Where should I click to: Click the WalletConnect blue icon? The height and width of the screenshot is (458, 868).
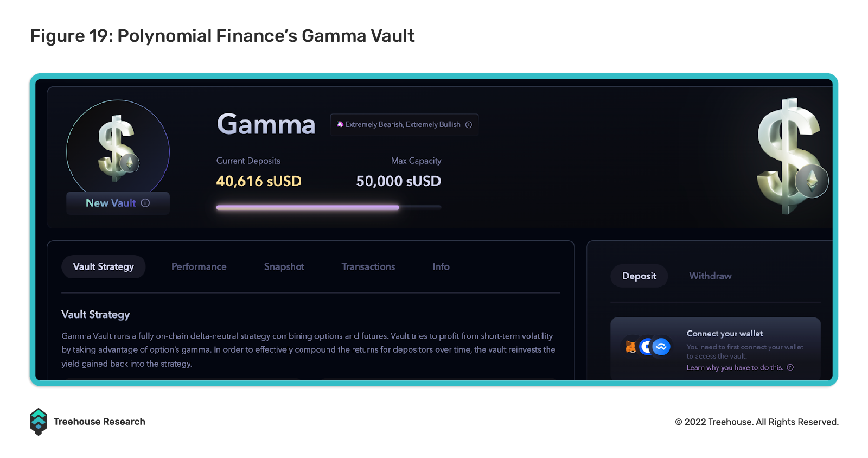click(x=661, y=347)
